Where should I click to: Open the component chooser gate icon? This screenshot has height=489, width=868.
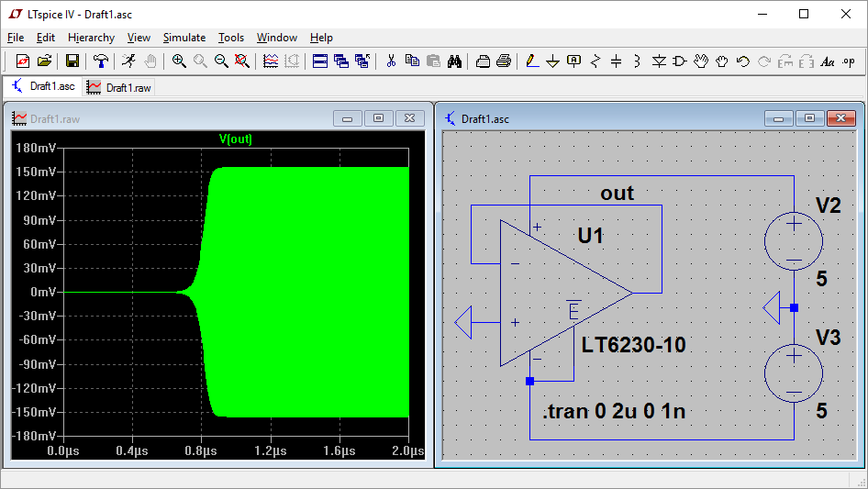[x=680, y=61]
